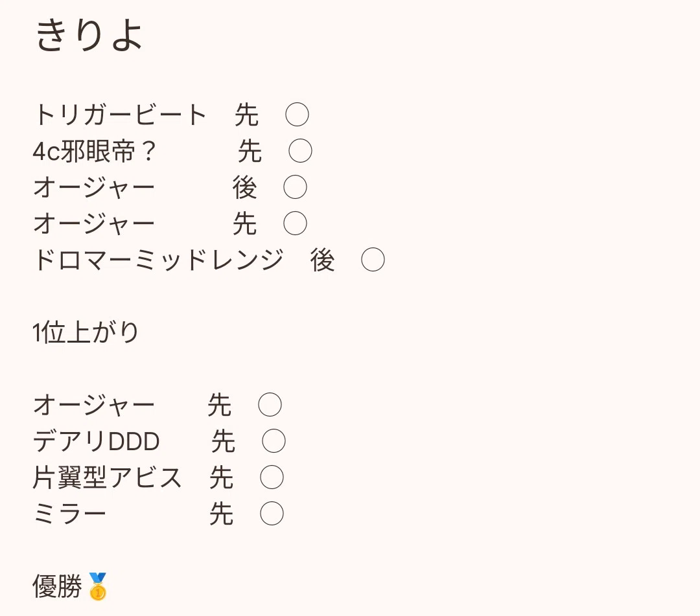Click the 1位上がり line
This screenshot has height=616, width=700.
[x=86, y=332]
